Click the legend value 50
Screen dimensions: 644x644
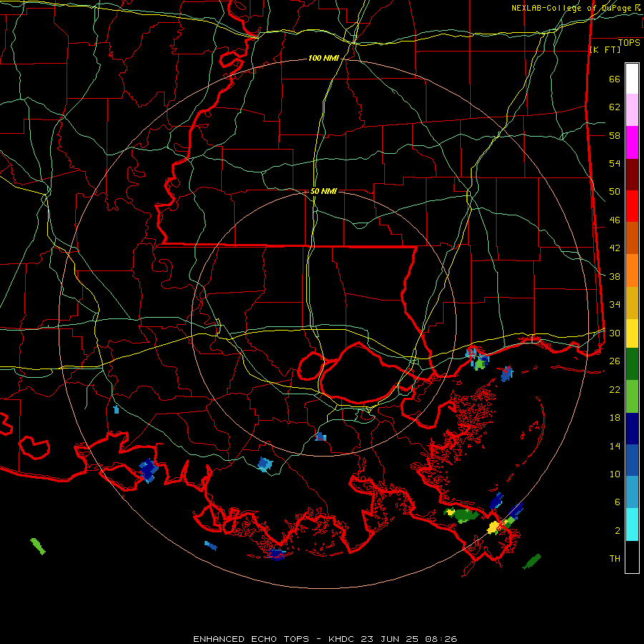tap(615, 192)
